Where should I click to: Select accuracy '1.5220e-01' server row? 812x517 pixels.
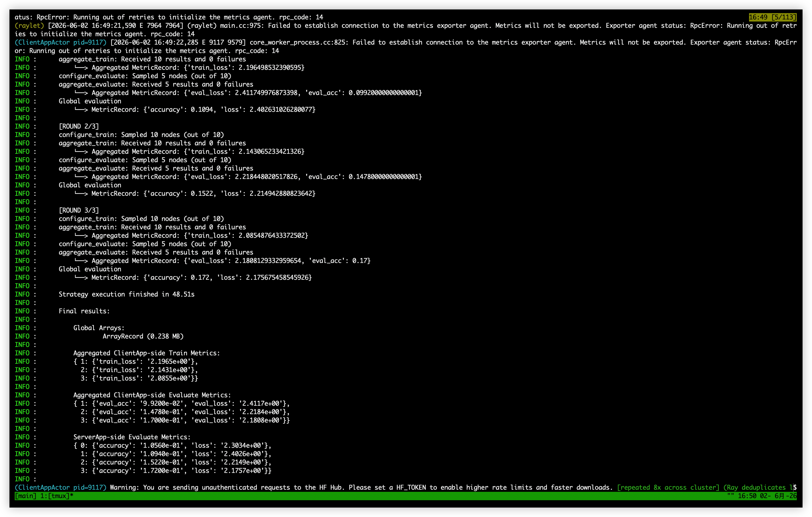coord(176,462)
